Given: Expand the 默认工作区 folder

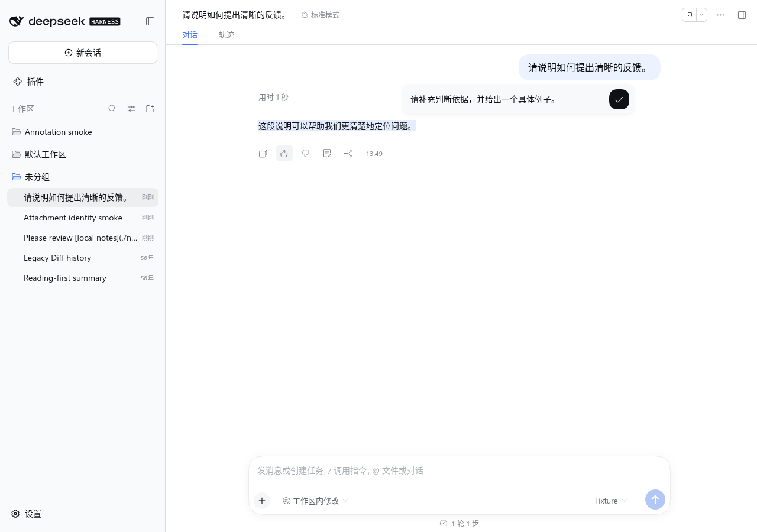Looking at the screenshot, I should [x=83, y=154].
